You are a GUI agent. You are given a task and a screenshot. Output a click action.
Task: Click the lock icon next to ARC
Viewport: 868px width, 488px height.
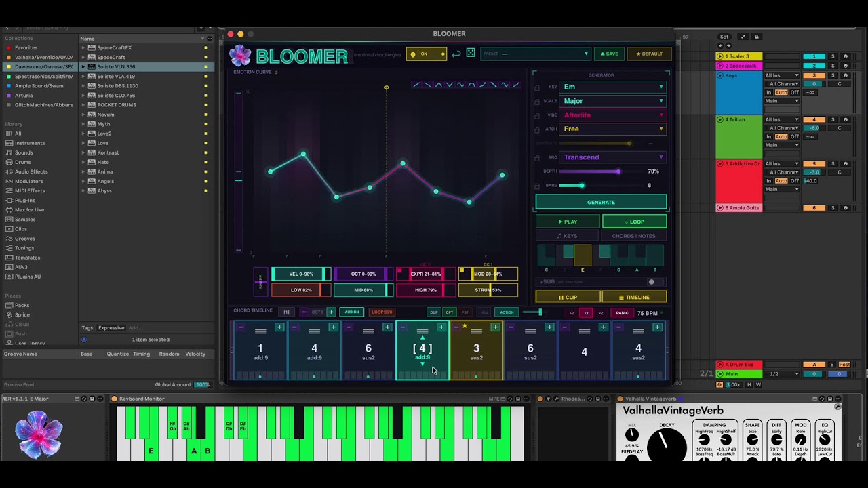pos(538,157)
